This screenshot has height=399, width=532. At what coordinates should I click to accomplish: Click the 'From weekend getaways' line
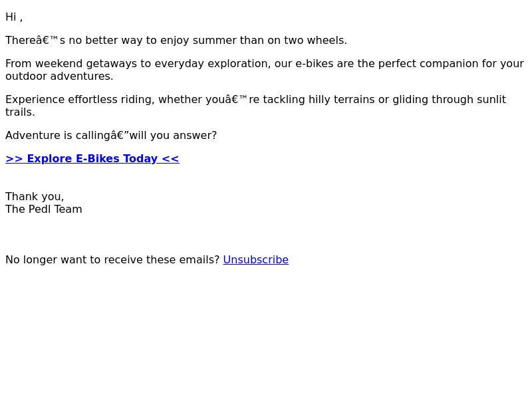[x=265, y=63]
